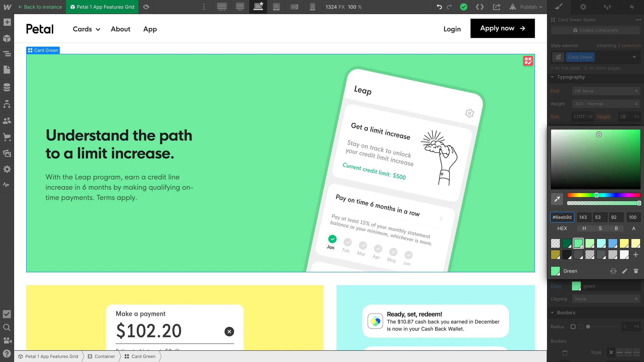
Task: Switch to the Settings gear tab
Action: click(583, 7)
